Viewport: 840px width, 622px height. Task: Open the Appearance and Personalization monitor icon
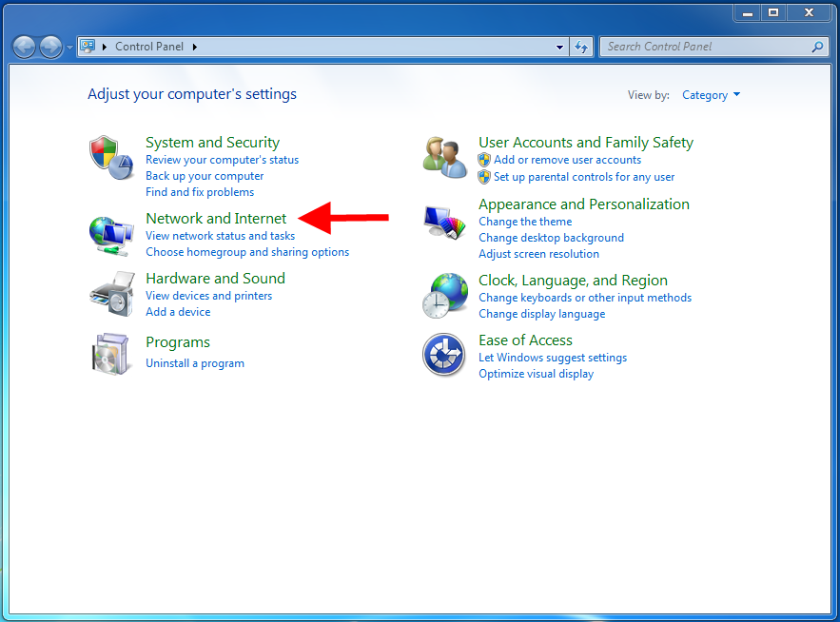tap(444, 223)
